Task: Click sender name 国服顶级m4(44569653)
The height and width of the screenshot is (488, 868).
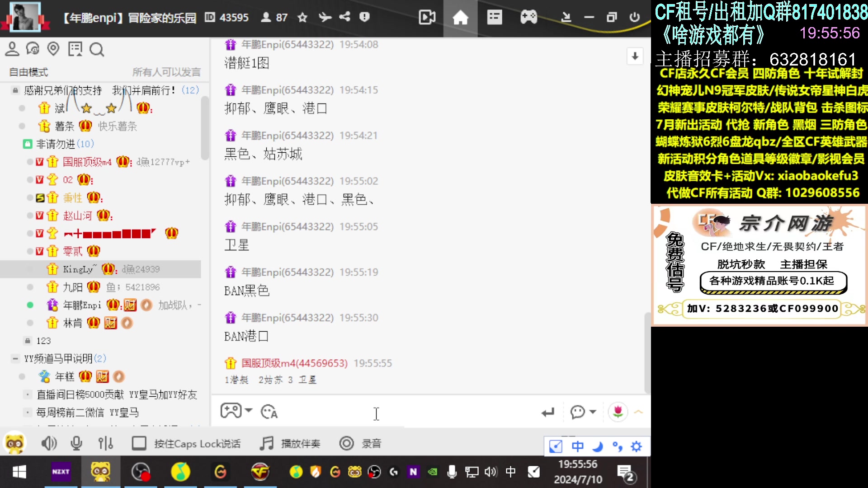Action: [x=294, y=363]
